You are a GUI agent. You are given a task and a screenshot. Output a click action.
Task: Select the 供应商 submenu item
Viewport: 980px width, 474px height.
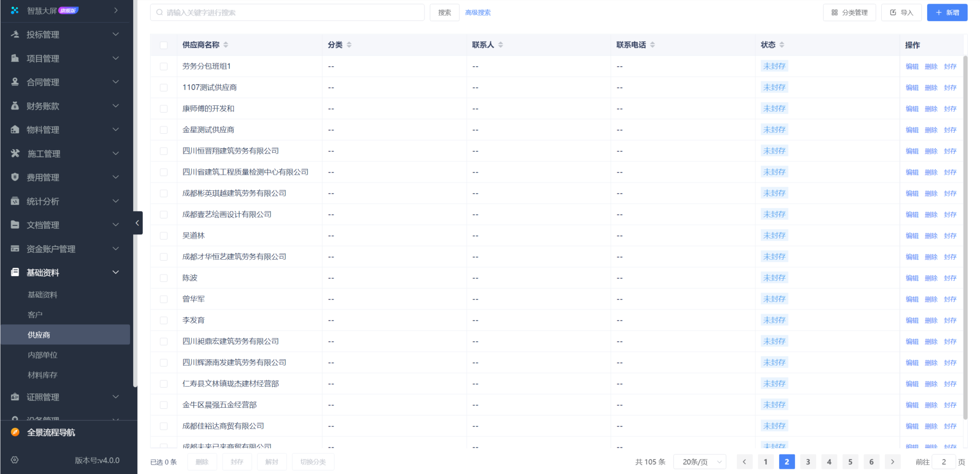coord(66,335)
